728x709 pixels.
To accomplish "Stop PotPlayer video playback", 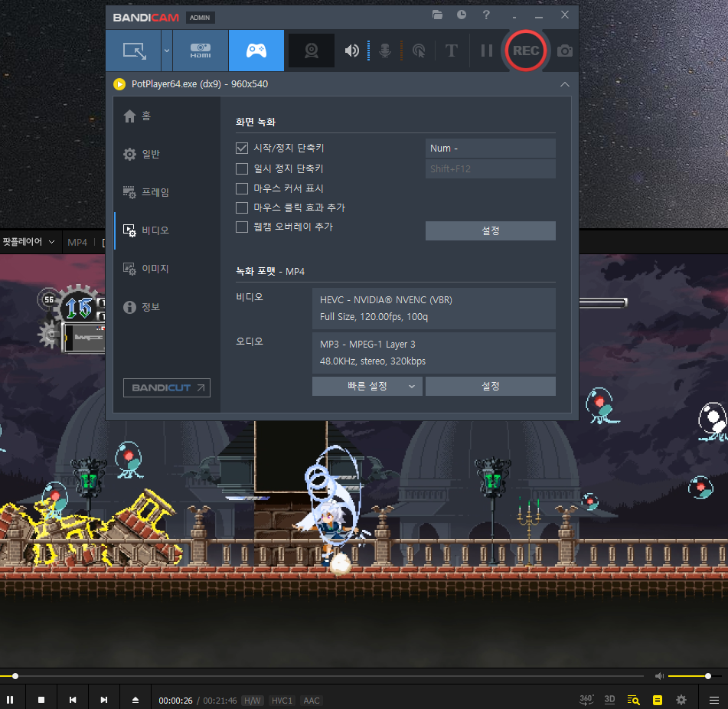I will pyautogui.click(x=41, y=699).
